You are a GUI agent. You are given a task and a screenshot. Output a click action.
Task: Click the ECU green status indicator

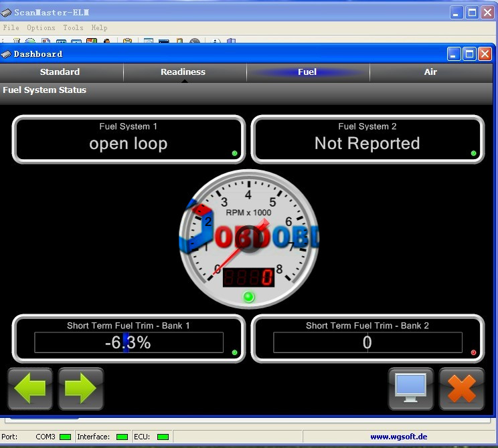(x=163, y=437)
